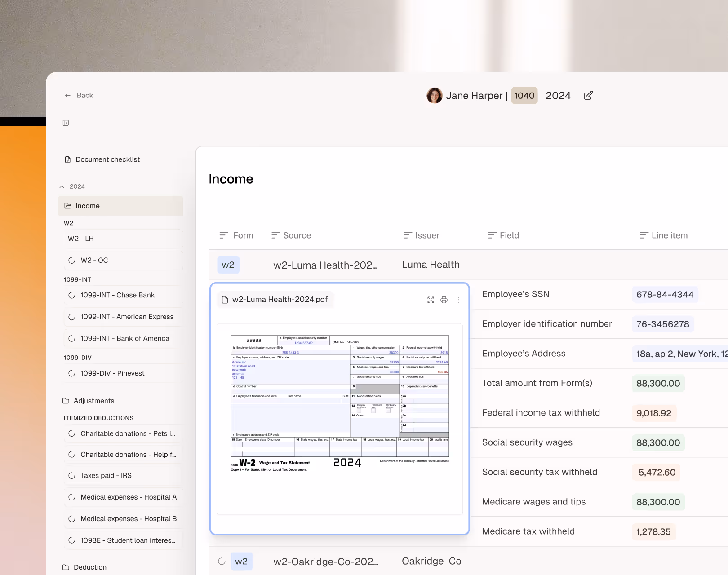Click the Employee's SSN field label
This screenshot has width=728, height=575.
[515, 294]
